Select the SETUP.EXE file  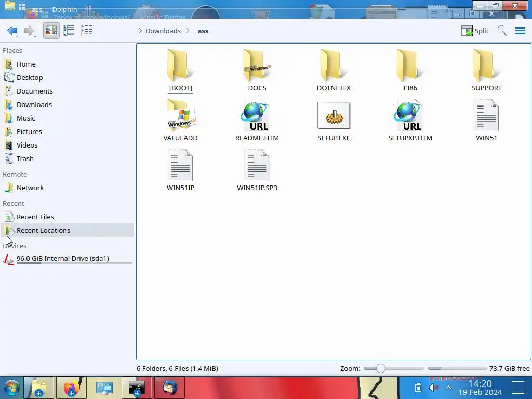334,121
